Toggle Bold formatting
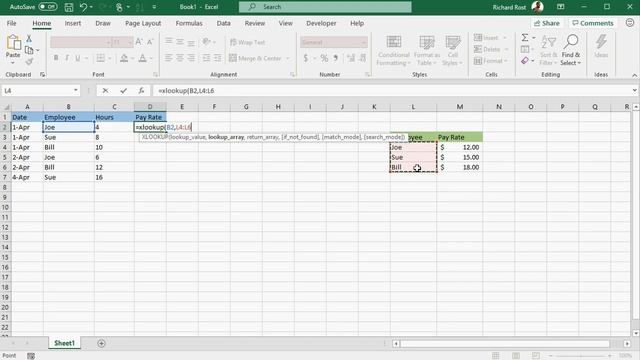The image size is (640, 360). [56, 58]
